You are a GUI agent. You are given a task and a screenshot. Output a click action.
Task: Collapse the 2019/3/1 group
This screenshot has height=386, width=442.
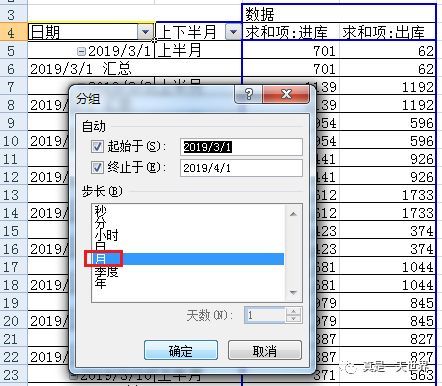(81, 51)
